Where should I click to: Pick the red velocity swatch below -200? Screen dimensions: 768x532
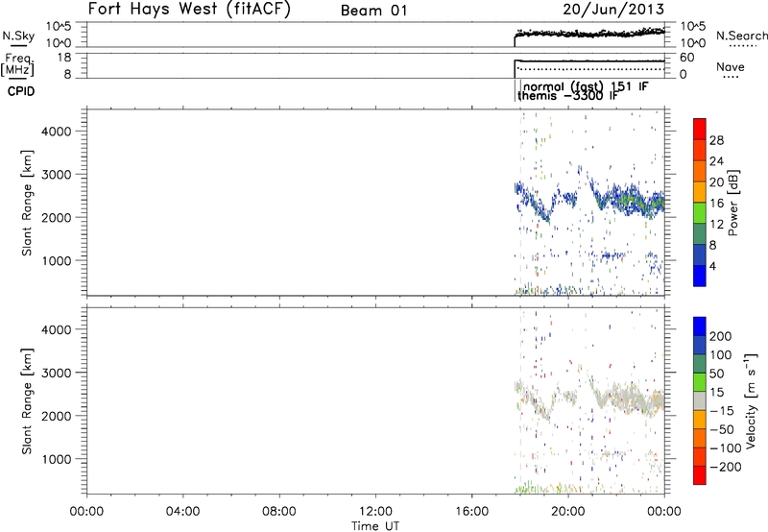(x=700, y=475)
